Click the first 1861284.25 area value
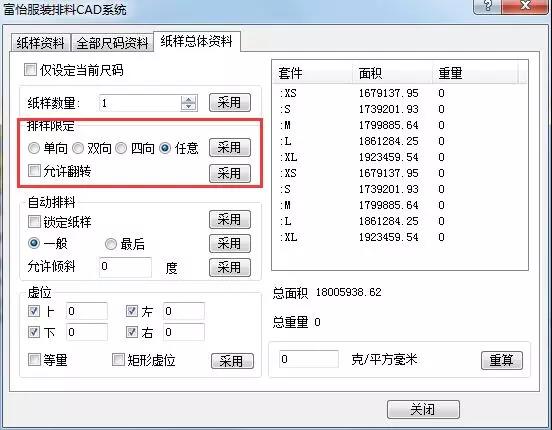Screen dimensions: 552x430 point(388,141)
